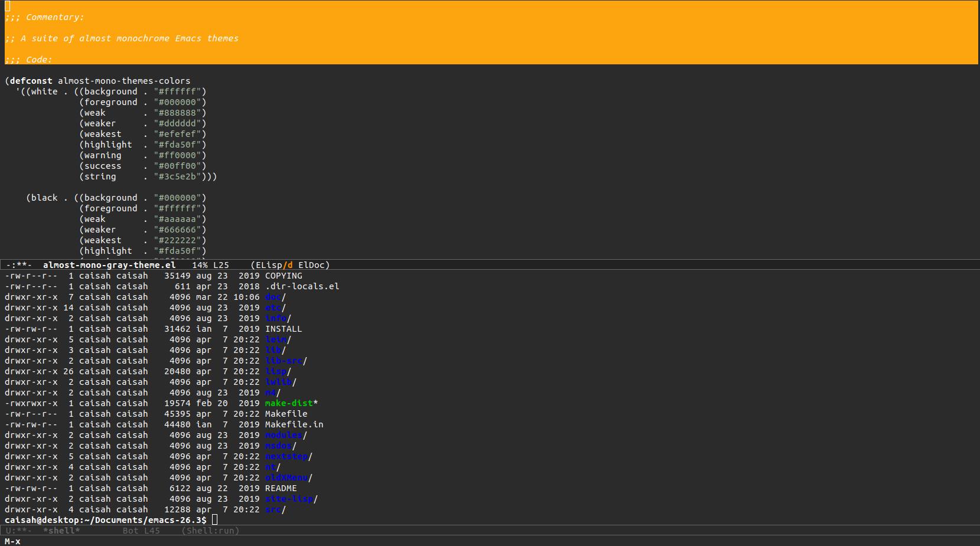
Task: Click the word black in the theme alist
Action: (x=44, y=198)
